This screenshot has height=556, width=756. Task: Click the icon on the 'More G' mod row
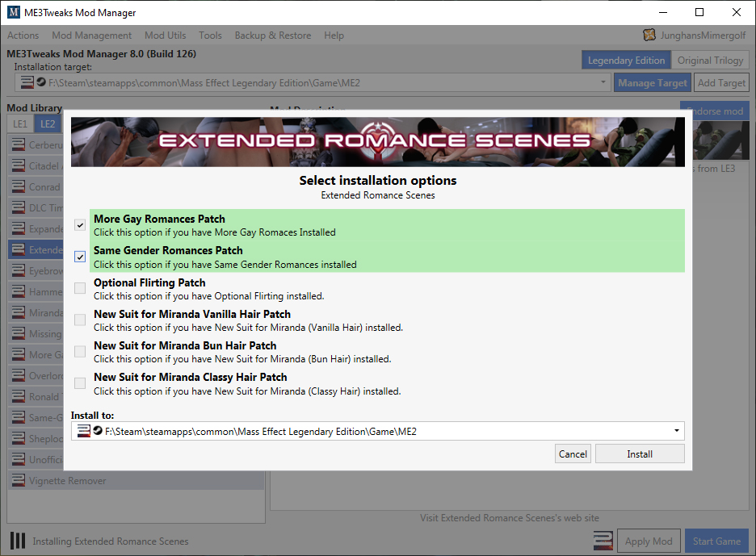tap(19, 354)
